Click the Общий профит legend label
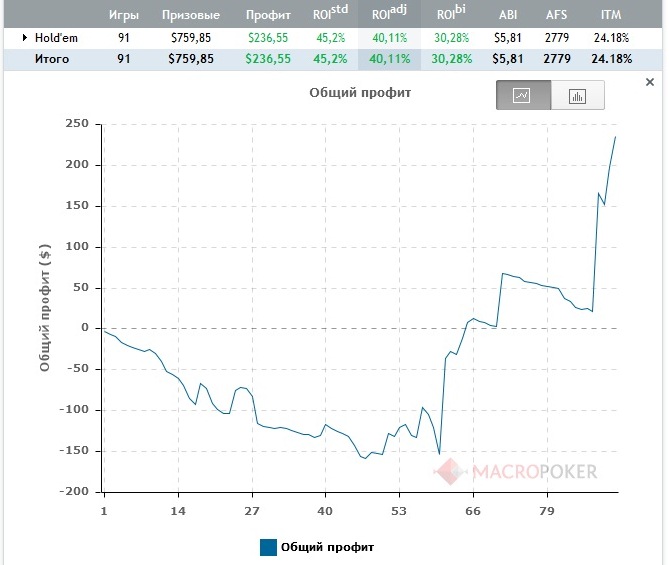Viewport: 669px width, 565px height. click(x=327, y=548)
